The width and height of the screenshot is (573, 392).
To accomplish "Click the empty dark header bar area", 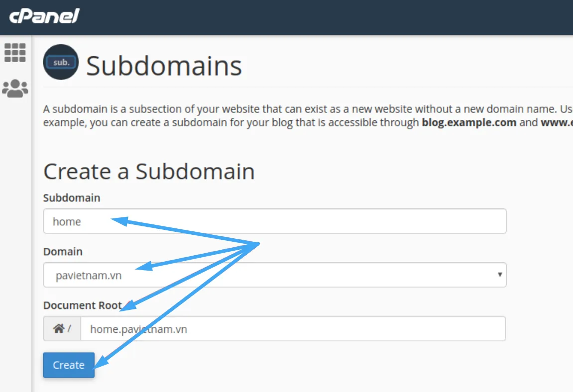I will click(x=324, y=17).
